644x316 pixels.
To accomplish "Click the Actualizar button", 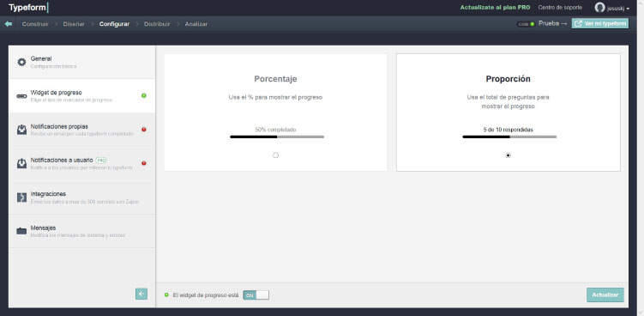I will point(605,295).
